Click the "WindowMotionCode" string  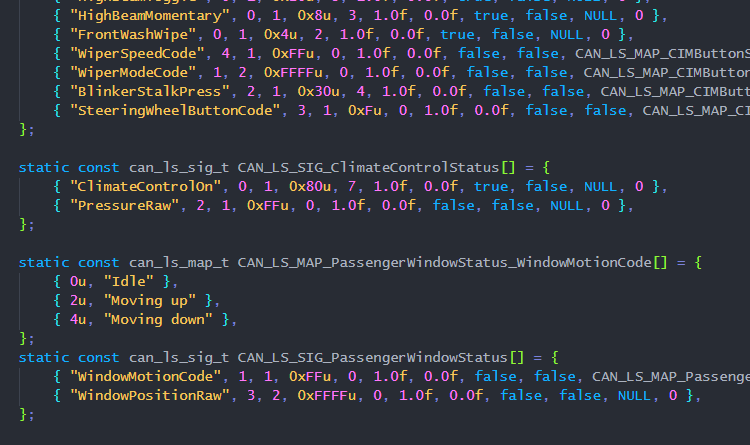point(146,377)
